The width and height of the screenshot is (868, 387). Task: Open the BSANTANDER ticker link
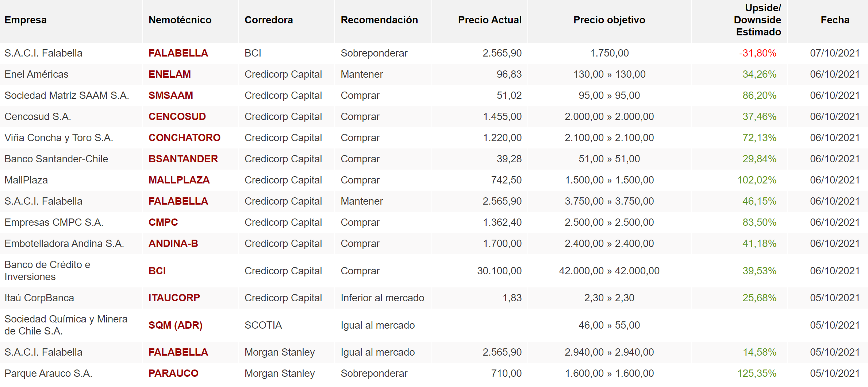pyautogui.click(x=183, y=159)
